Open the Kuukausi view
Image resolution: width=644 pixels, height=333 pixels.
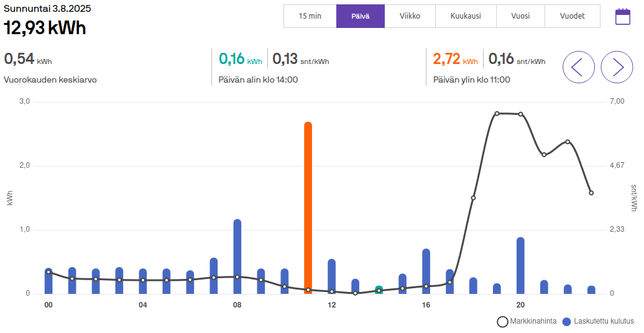466,16
